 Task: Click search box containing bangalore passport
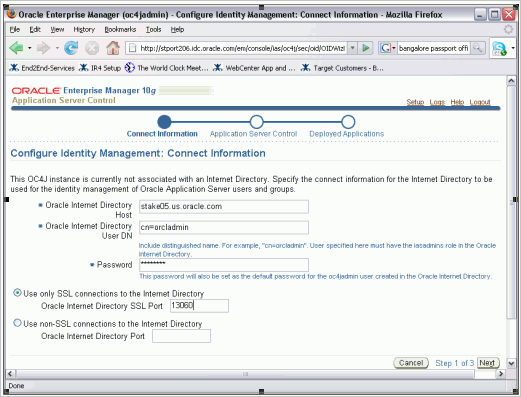point(434,48)
